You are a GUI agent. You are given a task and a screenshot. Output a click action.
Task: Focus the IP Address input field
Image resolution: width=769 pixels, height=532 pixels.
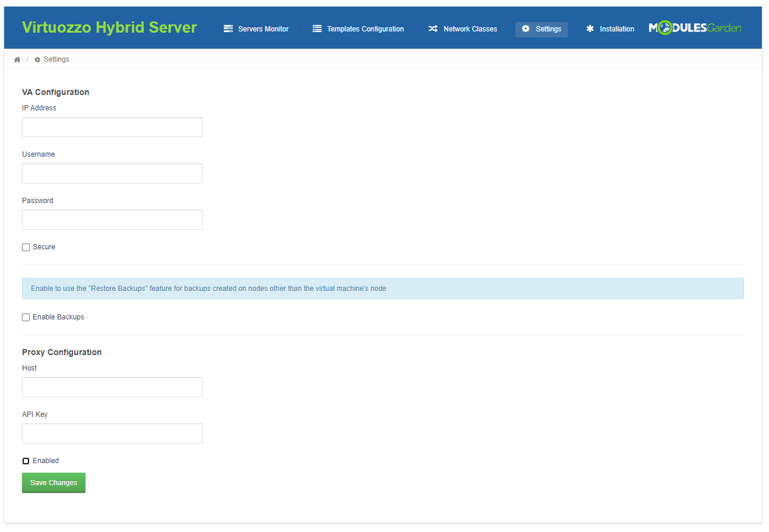[x=112, y=127]
